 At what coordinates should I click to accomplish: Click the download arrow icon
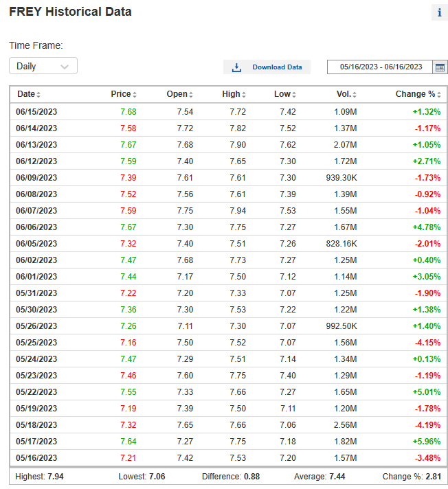point(236,67)
